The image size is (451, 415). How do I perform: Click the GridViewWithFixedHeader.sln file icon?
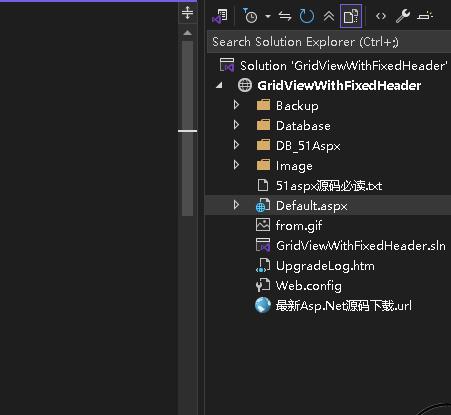tap(263, 245)
